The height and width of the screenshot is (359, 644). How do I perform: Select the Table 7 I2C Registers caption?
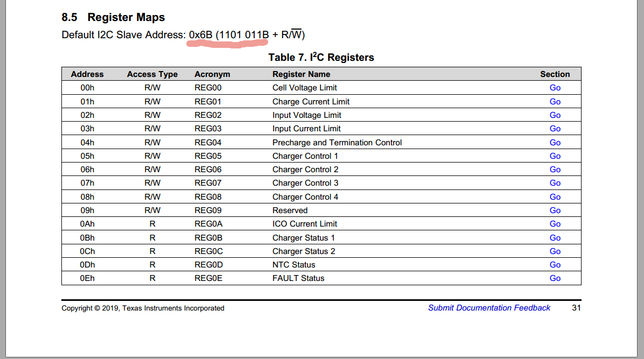(321, 57)
